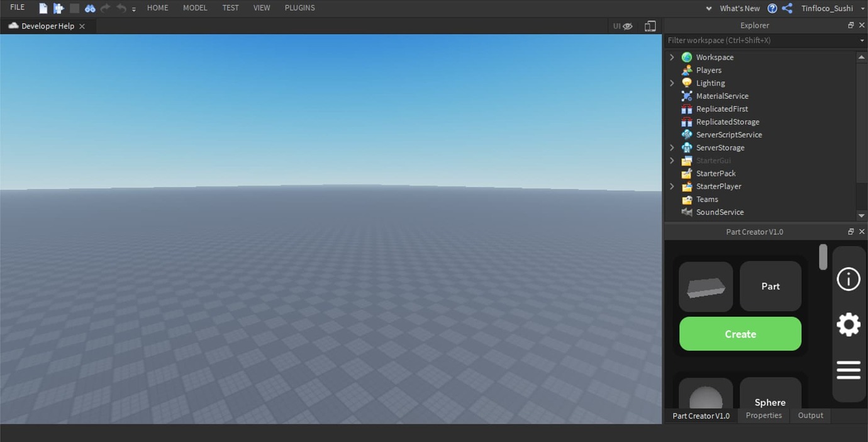
Task: Click the Filter workspace search field
Action: click(761, 40)
